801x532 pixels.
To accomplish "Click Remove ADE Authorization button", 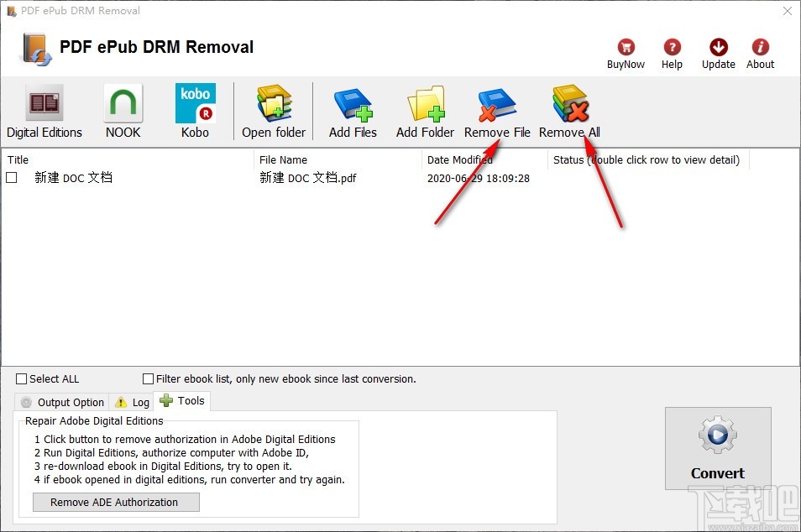I will click(116, 502).
